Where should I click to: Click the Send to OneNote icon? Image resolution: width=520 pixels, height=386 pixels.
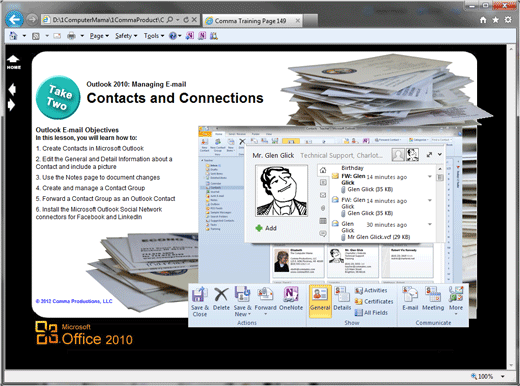tap(190, 36)
